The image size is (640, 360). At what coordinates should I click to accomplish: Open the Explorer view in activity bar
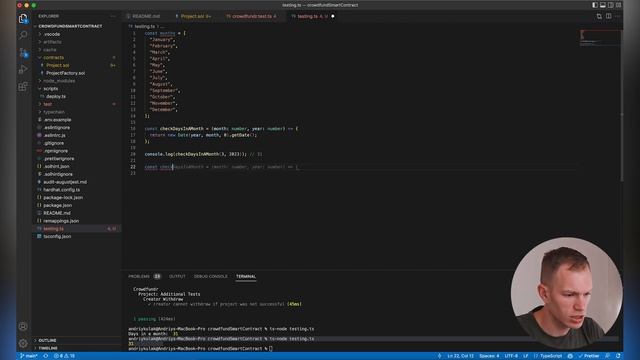(23, 18)
